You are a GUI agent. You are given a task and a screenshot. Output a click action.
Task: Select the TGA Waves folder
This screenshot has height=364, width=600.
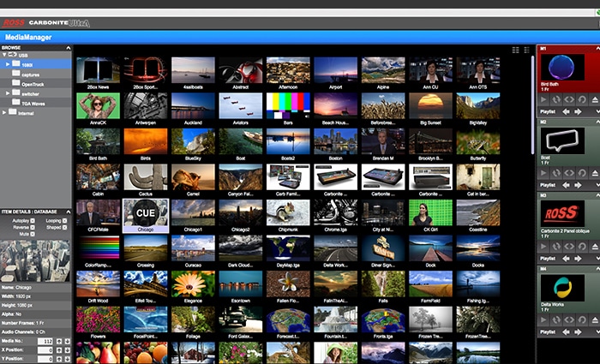36,103
